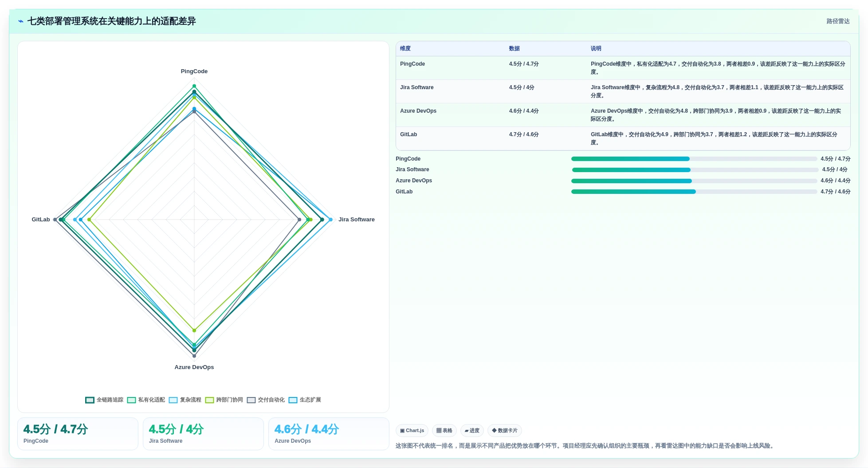The height and width of the screenshot is (468, 868).
Task: Click the 数据卡片 chip
Action: coord(505,430)
